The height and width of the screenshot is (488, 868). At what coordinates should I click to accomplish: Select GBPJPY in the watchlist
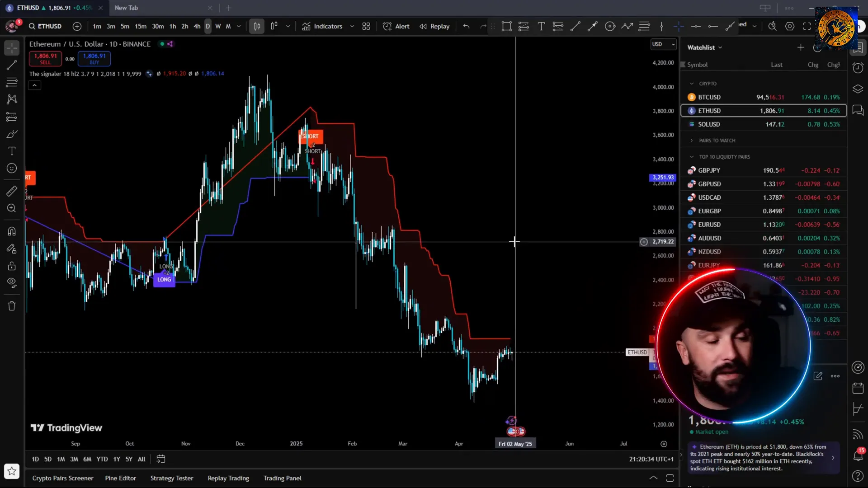(764, 170)
